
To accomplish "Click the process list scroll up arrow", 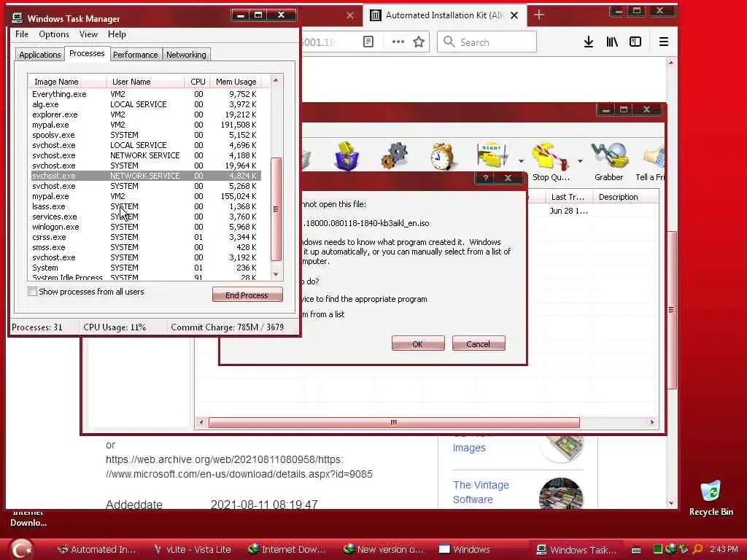I will point(276,80).
